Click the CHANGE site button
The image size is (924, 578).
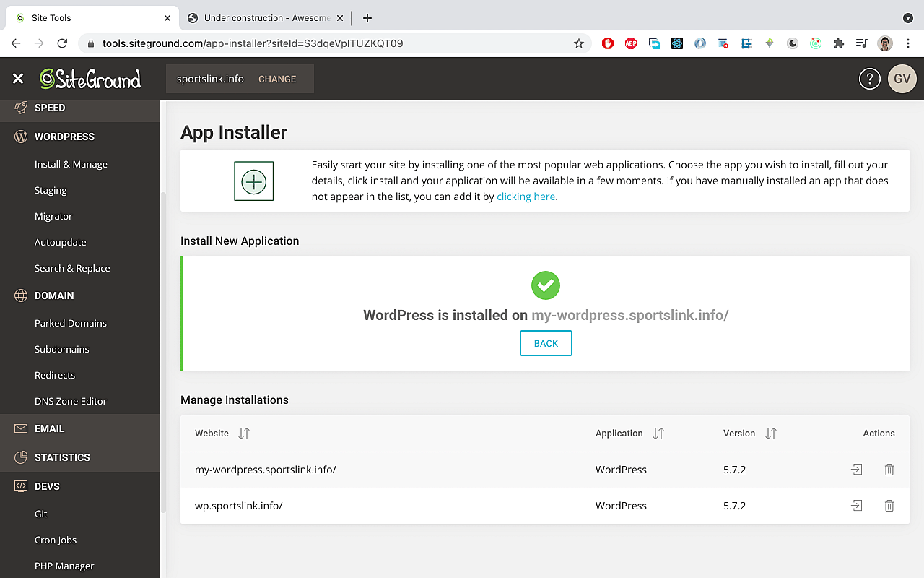coord(277,79)
